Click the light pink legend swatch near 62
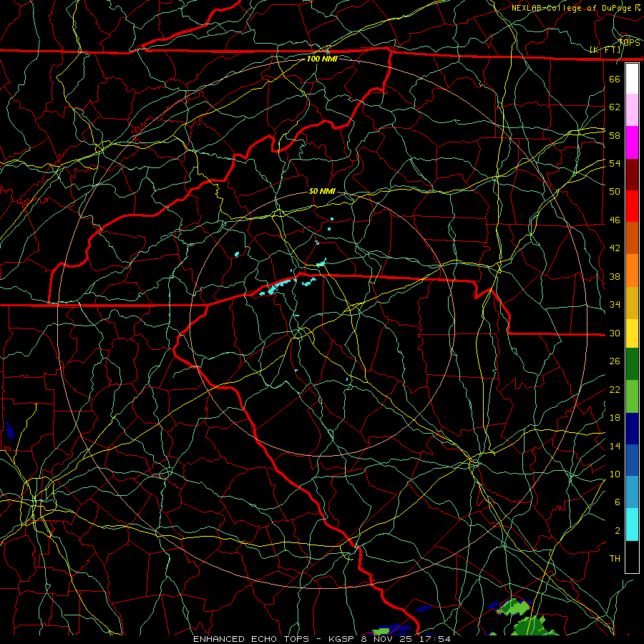The width and height of the screenshot is (644, 644). [x=632, y=110]
